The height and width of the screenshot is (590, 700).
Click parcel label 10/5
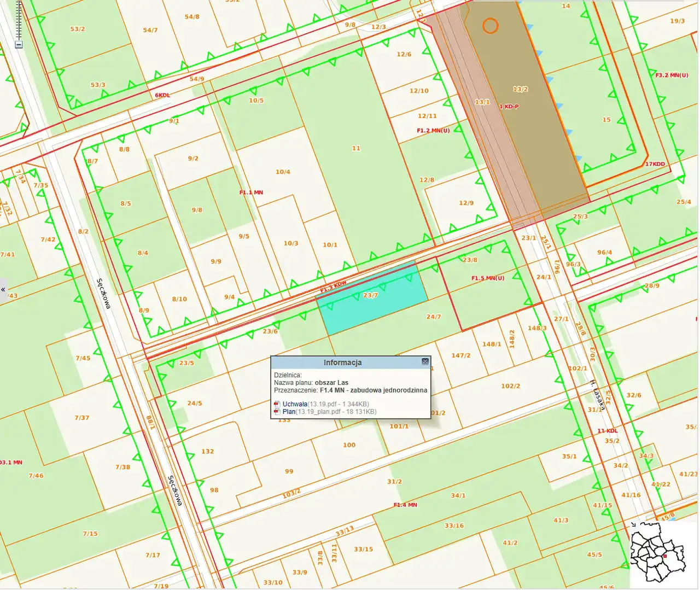(x=256, y=101)
